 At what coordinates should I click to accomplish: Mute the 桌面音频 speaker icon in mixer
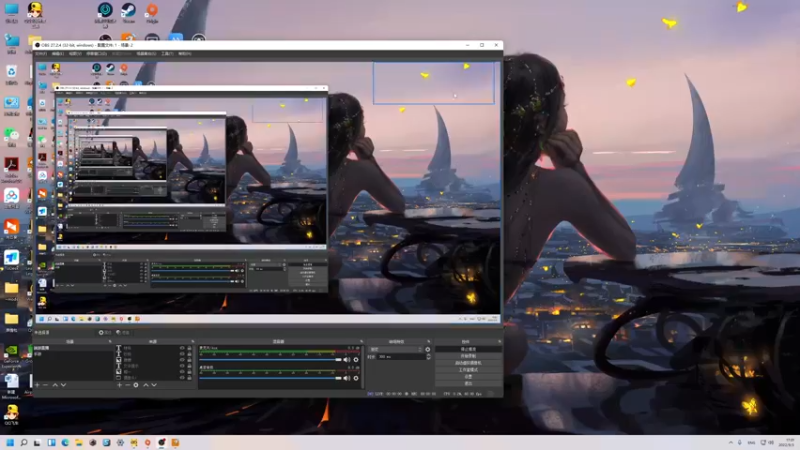click(x=347, y=378)
